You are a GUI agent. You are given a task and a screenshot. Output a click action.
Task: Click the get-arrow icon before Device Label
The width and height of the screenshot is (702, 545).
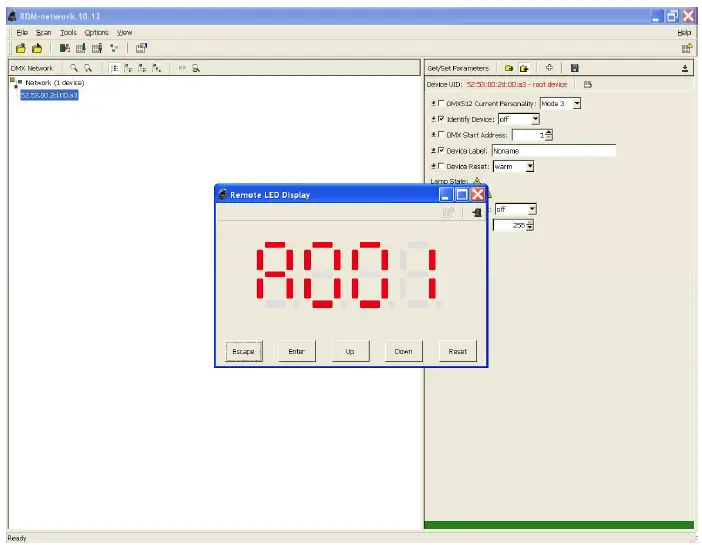(x=433, y=150)
